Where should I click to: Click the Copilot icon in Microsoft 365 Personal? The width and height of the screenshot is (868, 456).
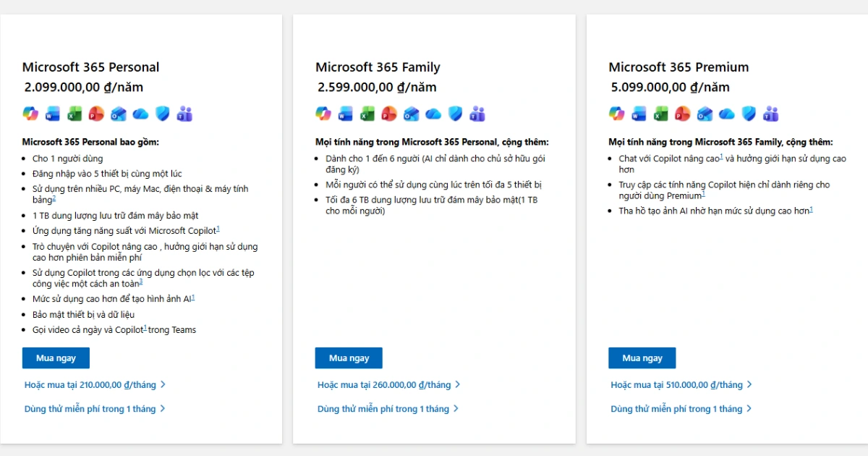point(30,114)
